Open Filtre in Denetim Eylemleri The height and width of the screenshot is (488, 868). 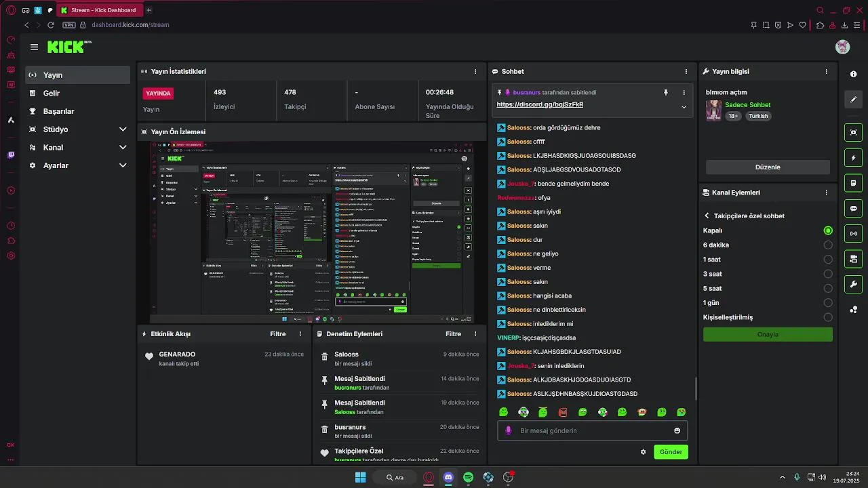click(x=453, y=333)
